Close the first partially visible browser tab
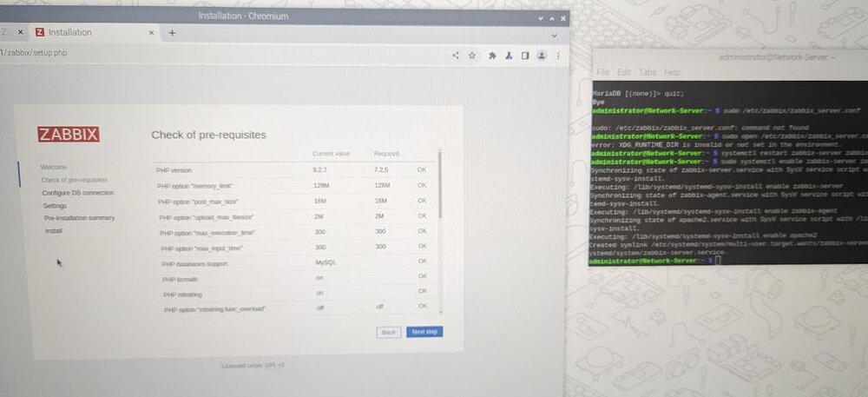 point(21,32)
